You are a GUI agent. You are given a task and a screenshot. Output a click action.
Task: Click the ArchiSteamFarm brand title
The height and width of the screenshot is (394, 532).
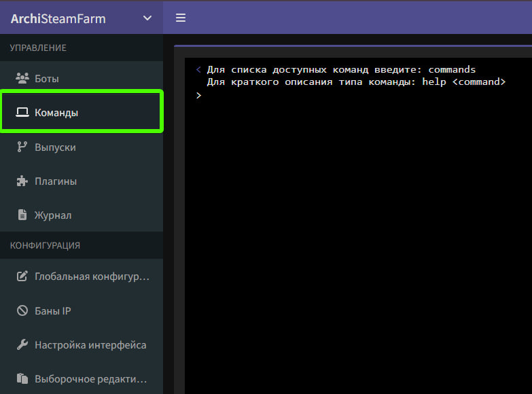click(58, 18)
